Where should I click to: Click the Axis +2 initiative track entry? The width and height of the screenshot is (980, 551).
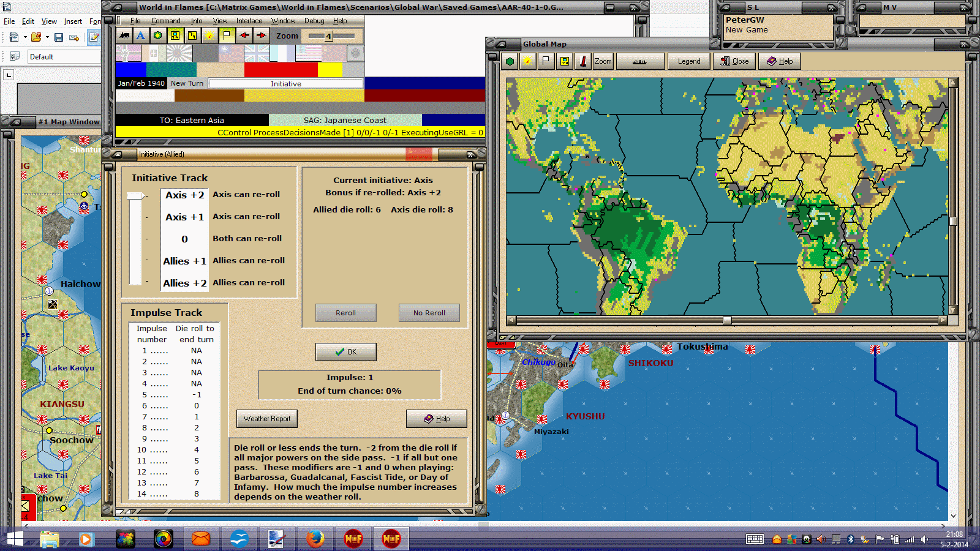185,195
